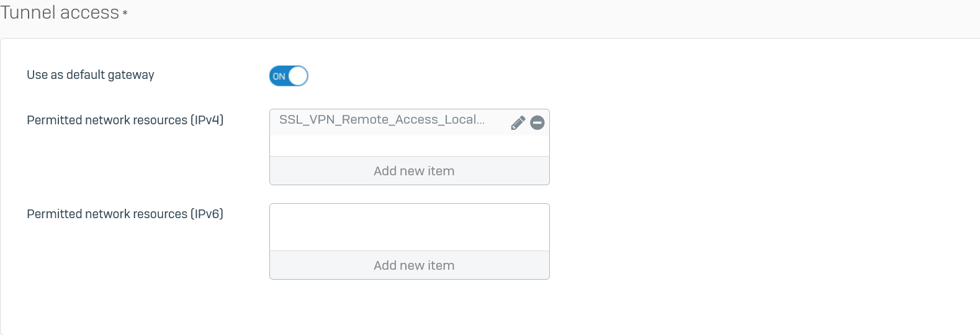Viewport: 980px width, 335px height.
Task: Click SSL_VPN text at start of IPv4 entry
Action: coord(307,119)
